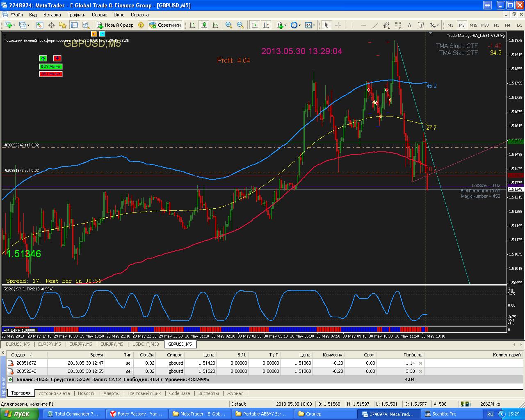525x420 pixels.
Task: Toggle the Terminal panel icon
Action: pos(74,25)
